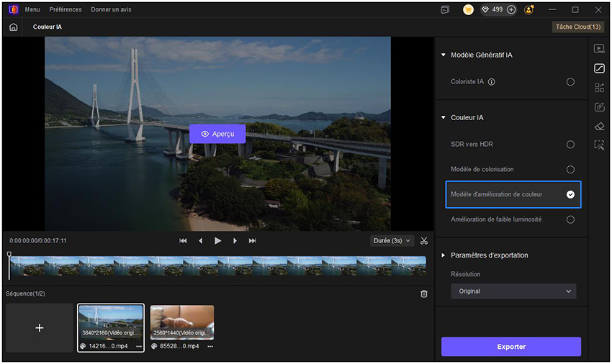This screenshot has width=612, height=364.
Task: Delete sequence with trash icon
Action: pyautogui.click(x=424, y=294)
